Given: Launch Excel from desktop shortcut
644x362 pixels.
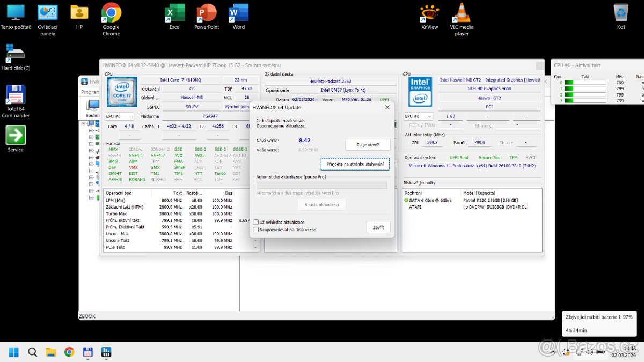Looking at the screenshot, I should click(175, 17).
